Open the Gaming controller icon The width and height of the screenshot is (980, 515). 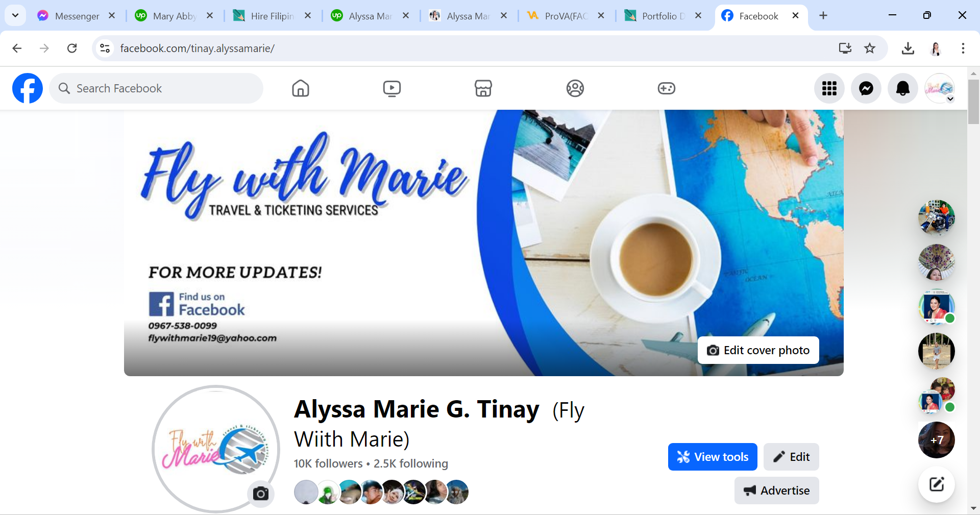tap(667, 88)
